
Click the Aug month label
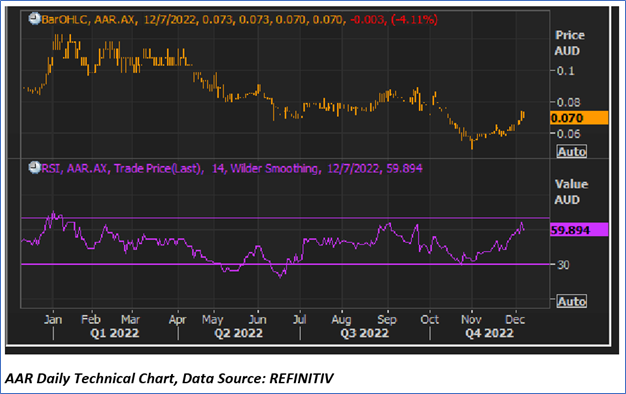[x=341, y=319]
